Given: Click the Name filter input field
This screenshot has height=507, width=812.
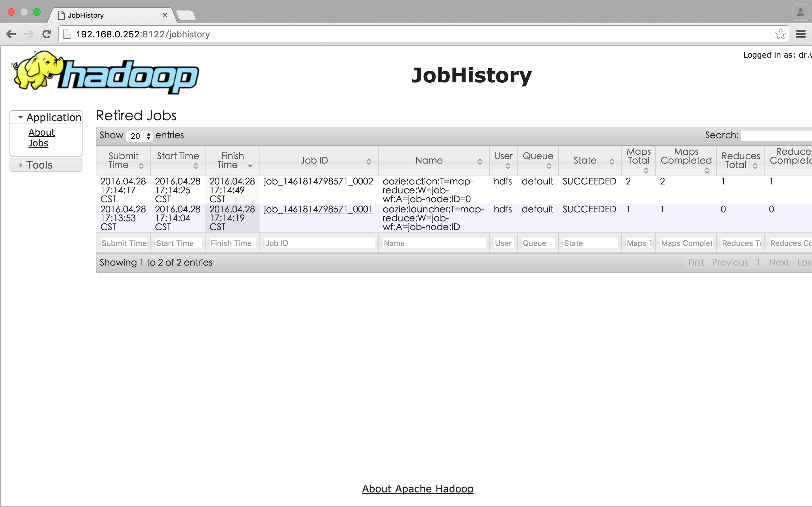Looking at the screenshot, I should coord(434,243).
